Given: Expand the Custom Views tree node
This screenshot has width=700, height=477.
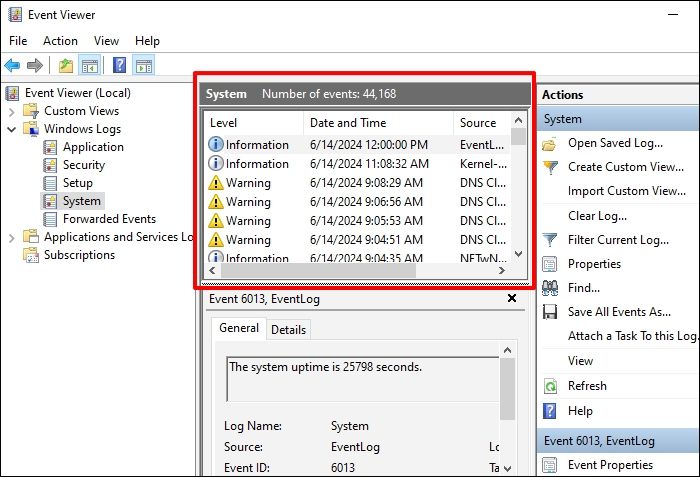Looking at the screenshot, I should coord(12,111).
